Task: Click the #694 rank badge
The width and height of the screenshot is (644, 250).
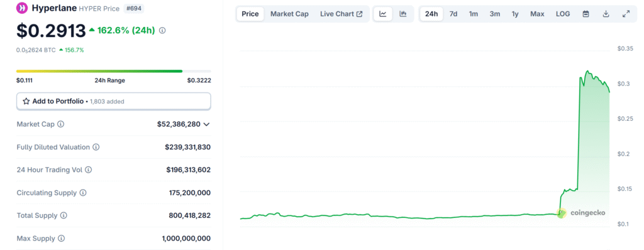Action: [134, 8]
